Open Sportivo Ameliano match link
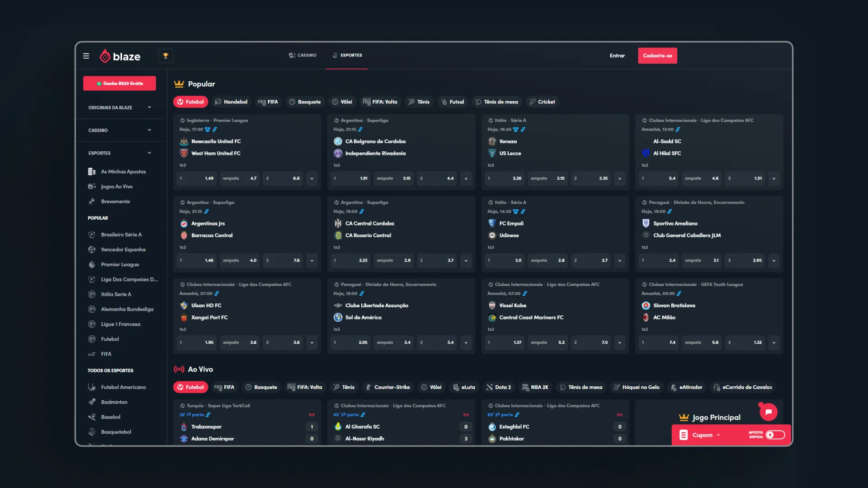 pos(675,223)
